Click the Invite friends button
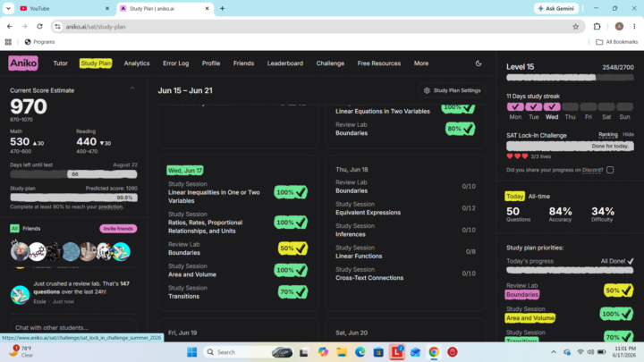The height and width of the screenshot is (362, 644). (118, 229)
